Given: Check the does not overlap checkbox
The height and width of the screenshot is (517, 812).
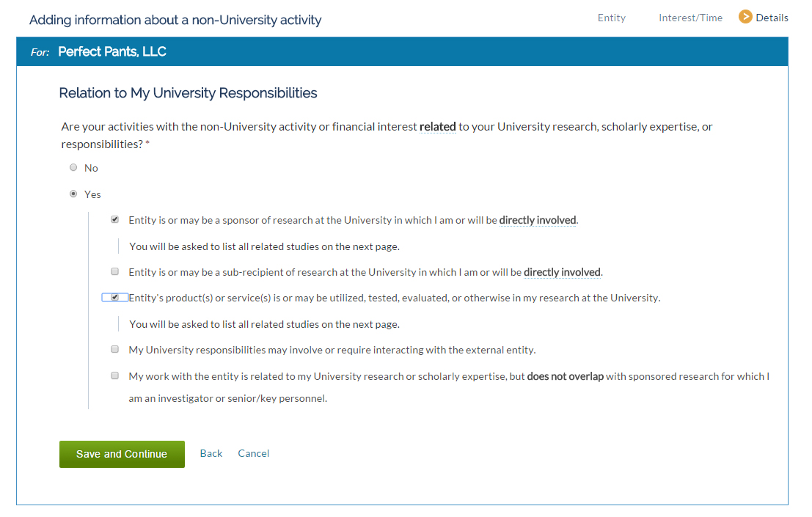Looking at the screenshot, I should click(115, 375).
